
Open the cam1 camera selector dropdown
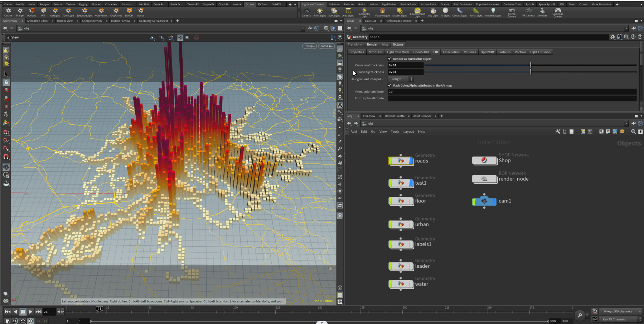(x=326, y=46)
